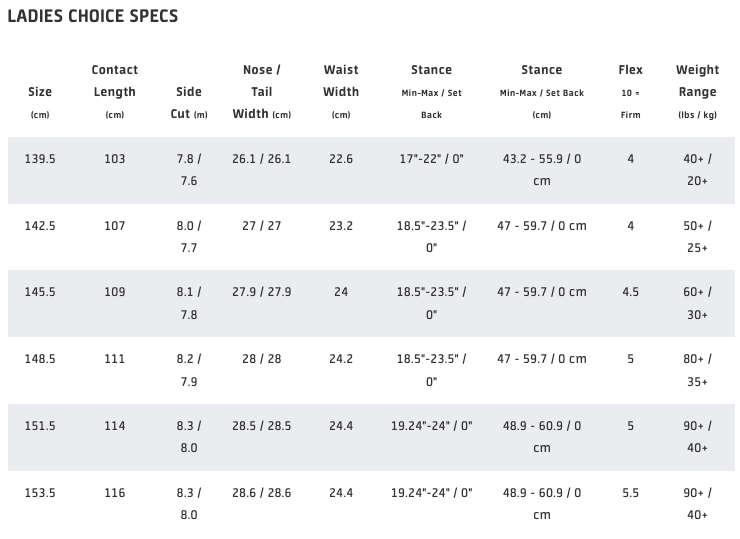Select the 142.5 size row
The height and width of the screenshot is (539, 740).
pyautogui.click(x=371, y=237)
